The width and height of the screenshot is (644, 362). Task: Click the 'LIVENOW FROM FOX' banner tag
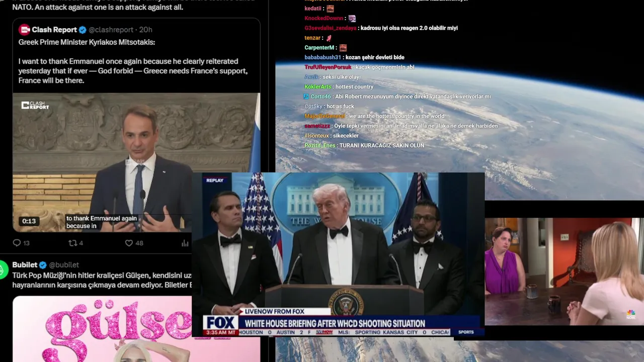(x=274, y=312)
